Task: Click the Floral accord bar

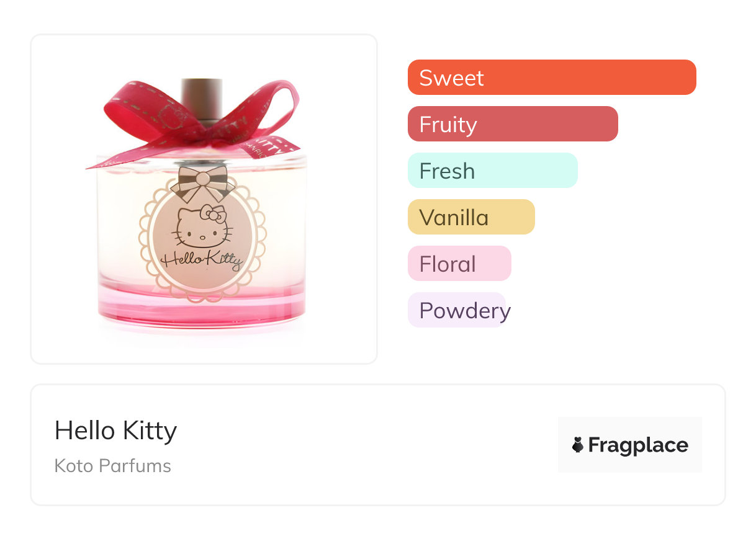Action: coord(459,264)
